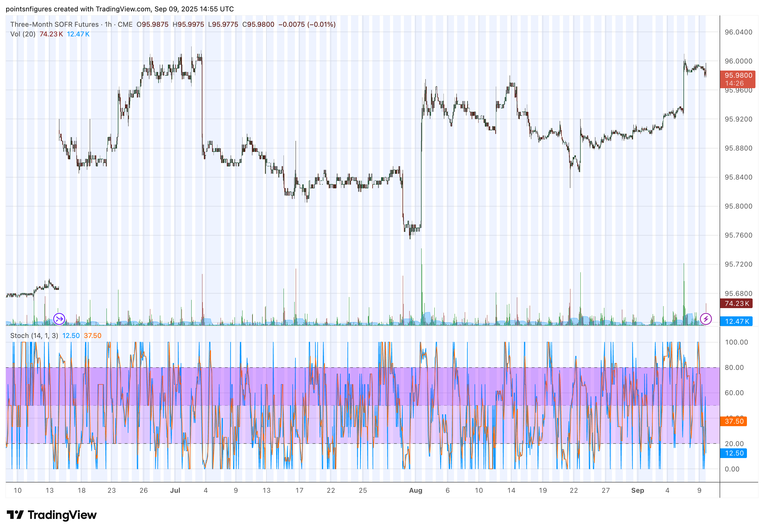Image resolution: width=764 pixels, height=532 pixels.
Task: Click the orange 37.50 value in the Stoch legend
Action: (93, 335)
